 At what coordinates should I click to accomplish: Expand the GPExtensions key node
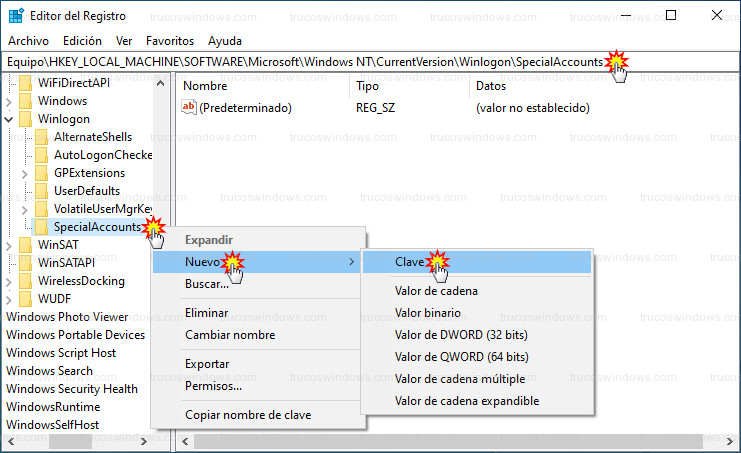[25, 174]
